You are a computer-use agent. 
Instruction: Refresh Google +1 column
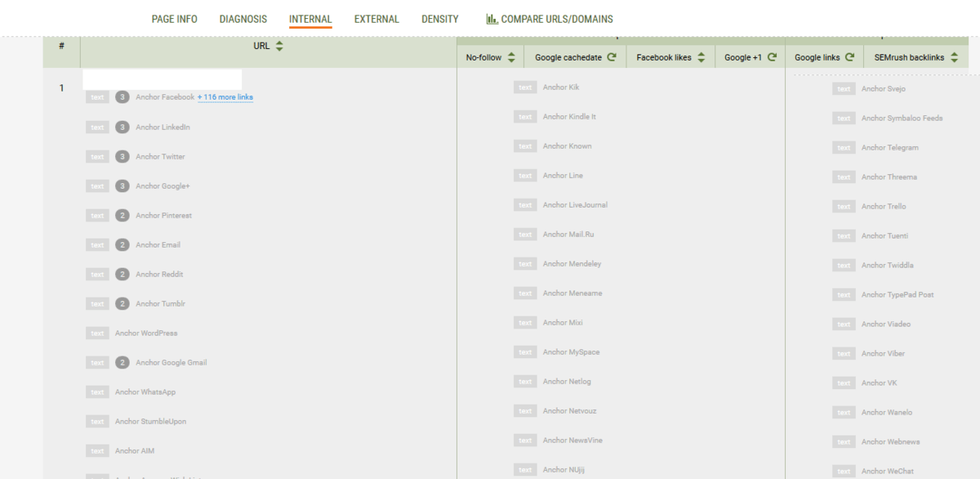(772, 57)
